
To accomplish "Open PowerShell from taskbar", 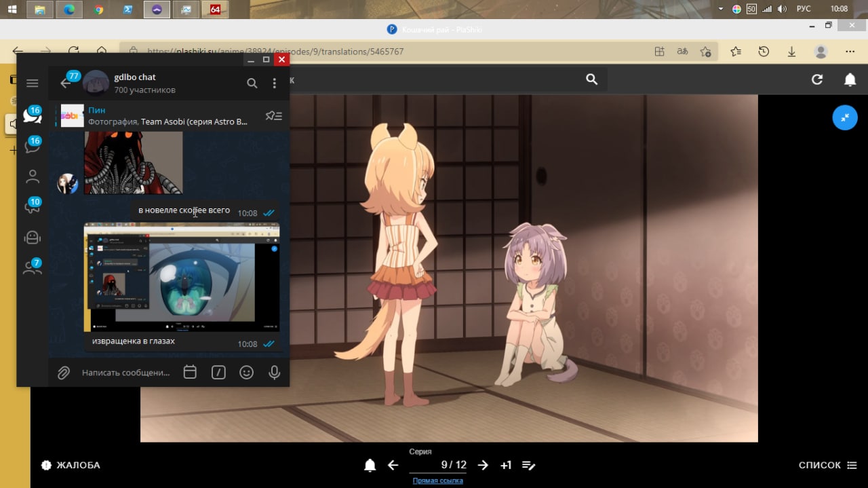I will (128, 10).
